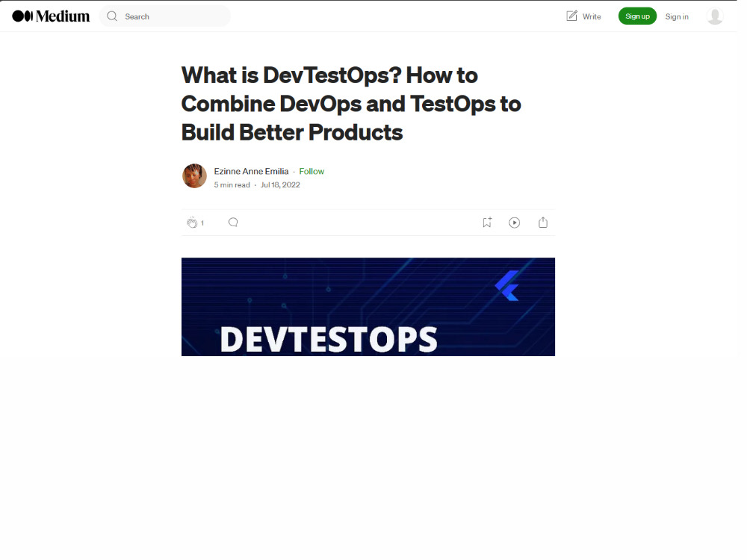Screen dimensions: 747x560
Task: Click the green Sign up button
Action: (x=637, y=16)
